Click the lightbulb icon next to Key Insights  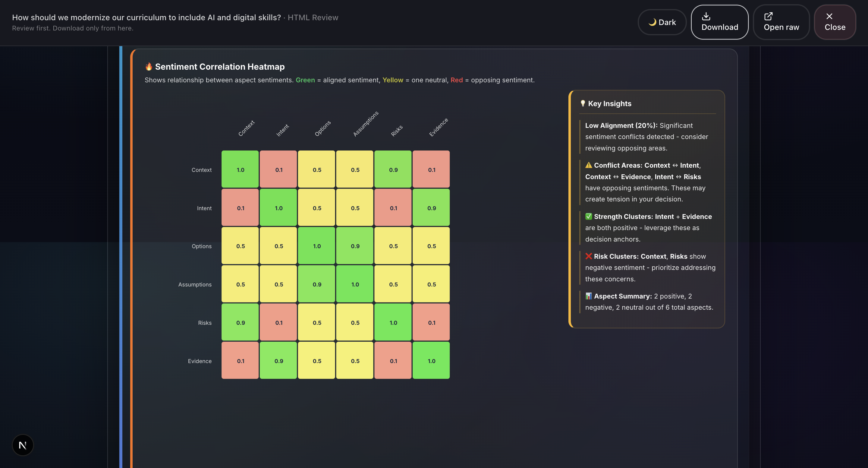point(583,103)
